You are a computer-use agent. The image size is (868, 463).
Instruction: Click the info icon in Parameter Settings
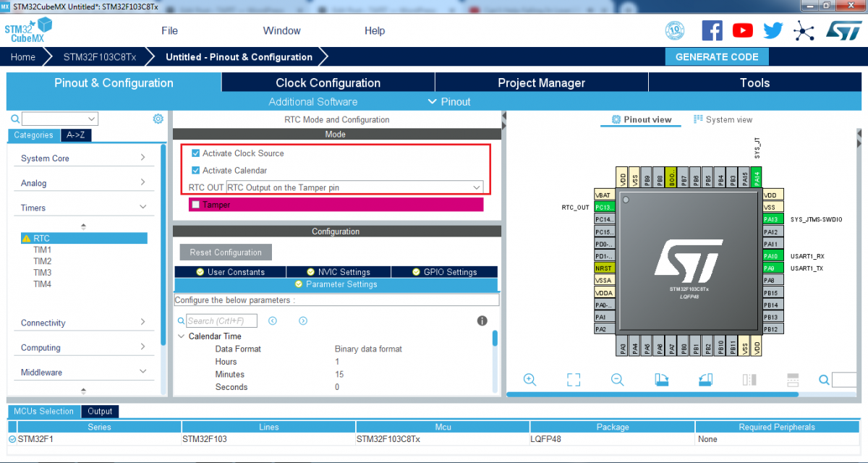click(x=482, y=320)
